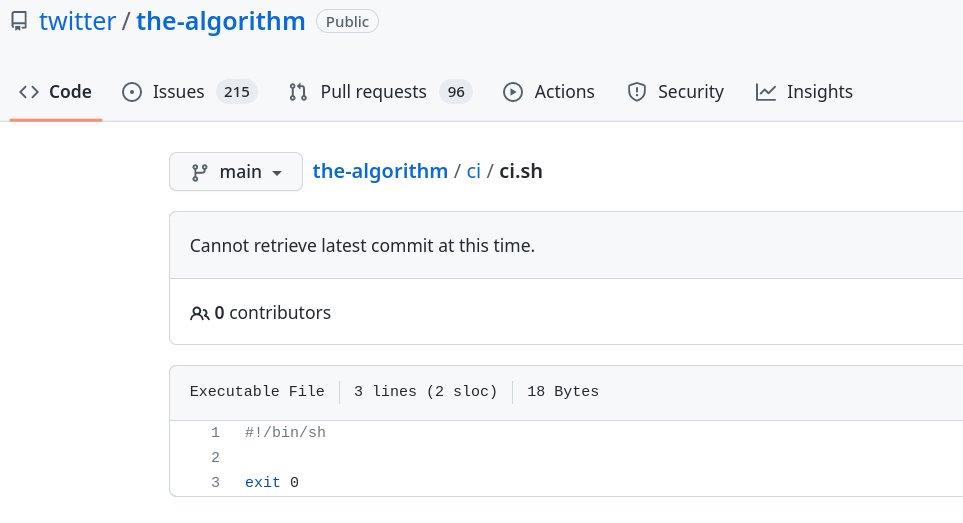Click the repository icon beside twitter
This screenshot has width=963, height=523.
point(19,21)
